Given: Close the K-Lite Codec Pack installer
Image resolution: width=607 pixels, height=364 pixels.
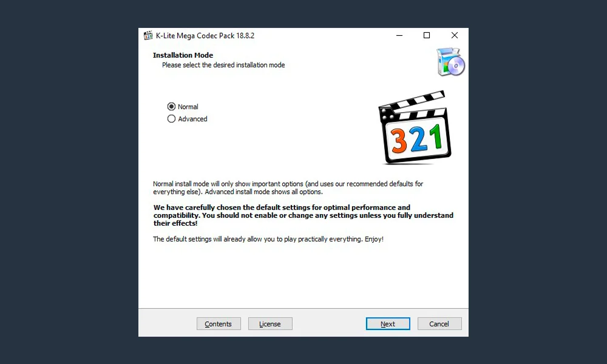Looking at the screenshot, I should click(455, 35).
